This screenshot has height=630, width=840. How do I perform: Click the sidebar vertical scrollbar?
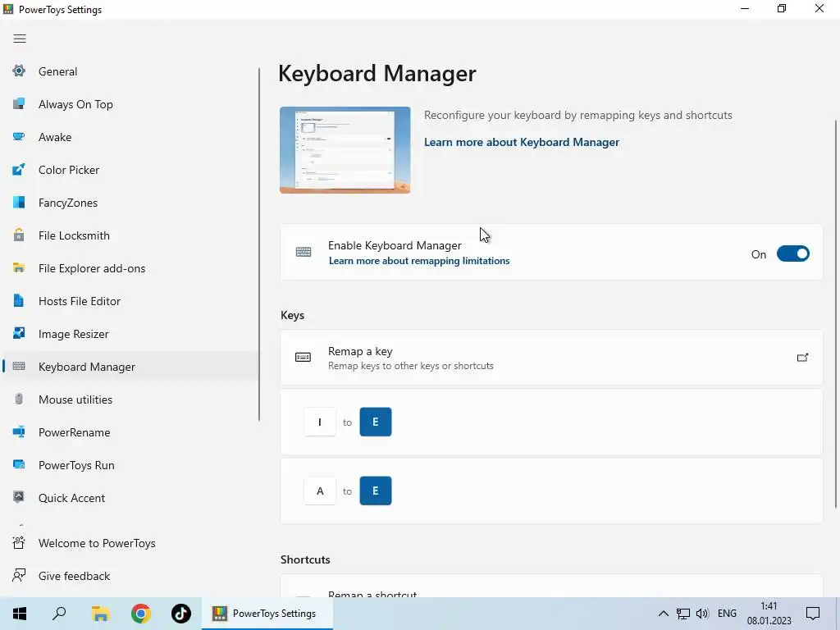(x=259, y=244)
